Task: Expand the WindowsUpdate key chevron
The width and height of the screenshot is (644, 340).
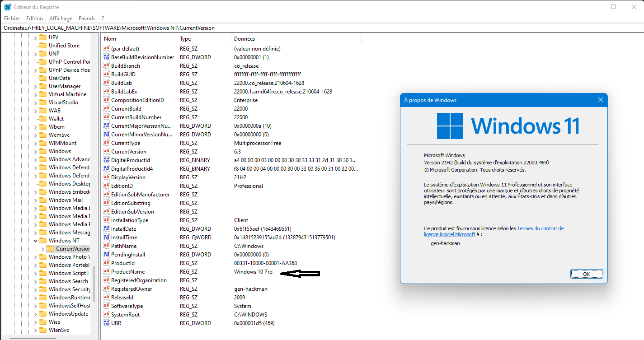Action: pyautogui.click(x=35, y=314)
